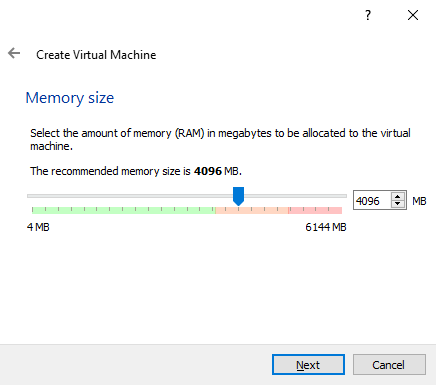Screen dimensions: 436x385
Task: Click the orange zone of the memory scale
Action: click(252, 210)
